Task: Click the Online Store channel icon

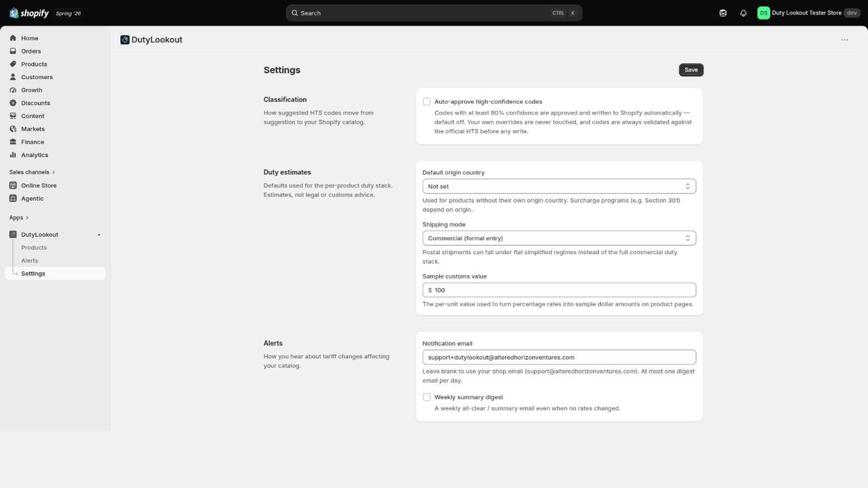Action: point(13,185)
